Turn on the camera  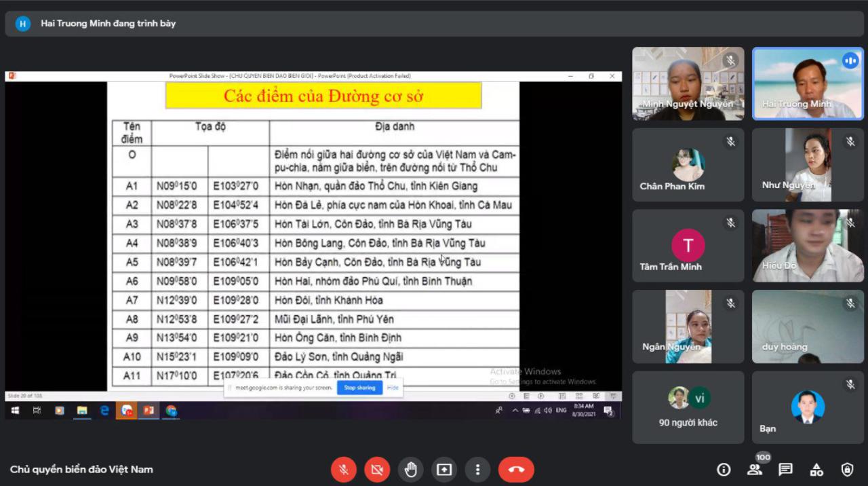[x=377, y=470]
